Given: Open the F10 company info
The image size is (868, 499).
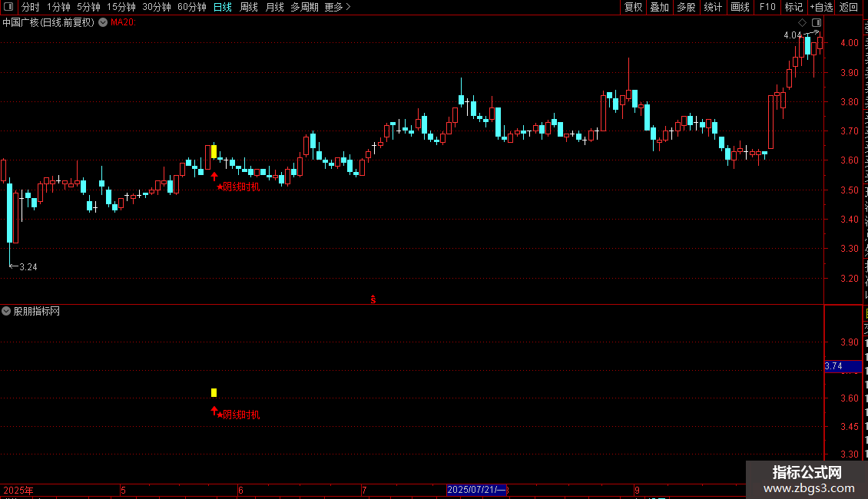Looking at the screenshot, I should click(x=767, y=7).
